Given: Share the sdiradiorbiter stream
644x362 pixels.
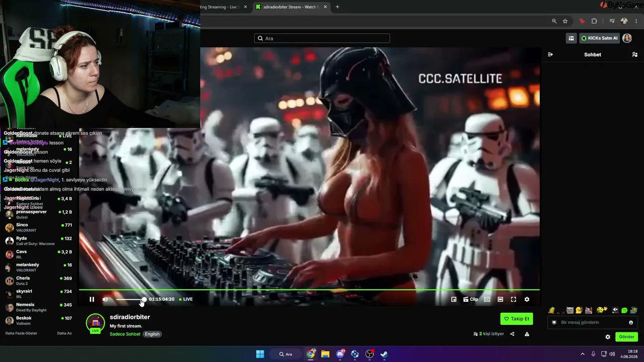Looking at the screenshot, I should click(x=512, y=334).
